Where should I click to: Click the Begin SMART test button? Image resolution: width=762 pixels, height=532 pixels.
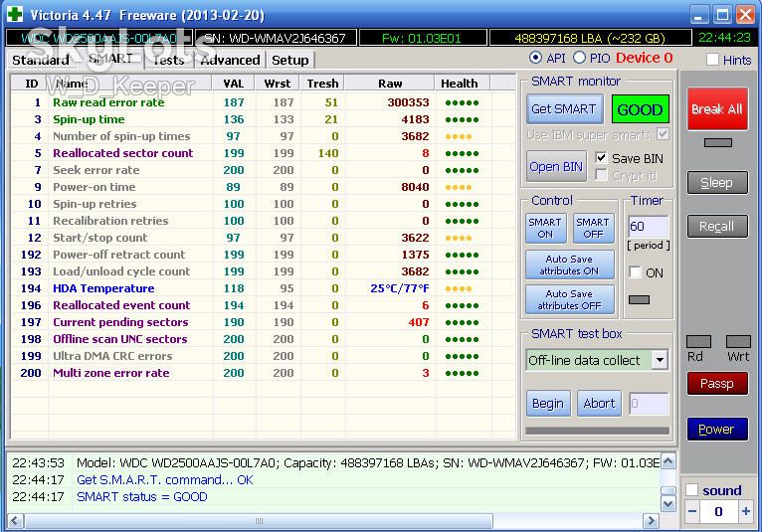tap(548, 404)
